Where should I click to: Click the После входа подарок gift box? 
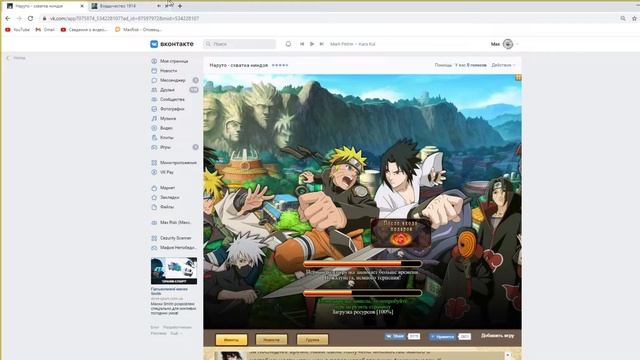(400, 233)
